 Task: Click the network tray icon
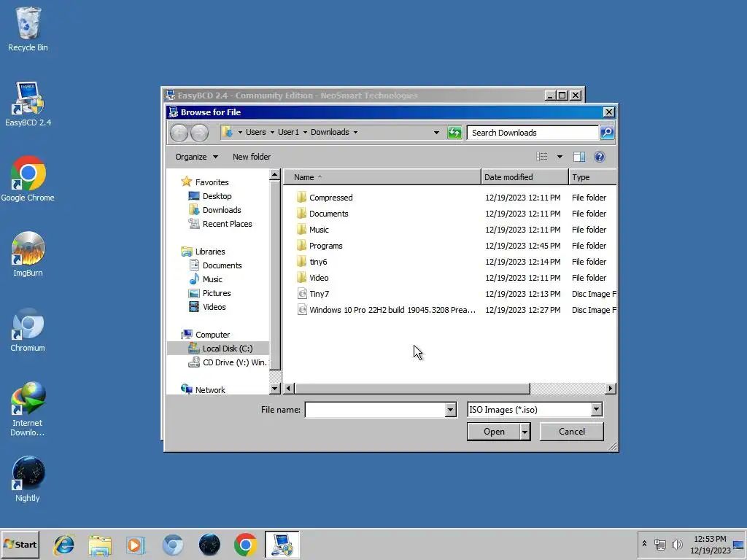click(659, 544)
